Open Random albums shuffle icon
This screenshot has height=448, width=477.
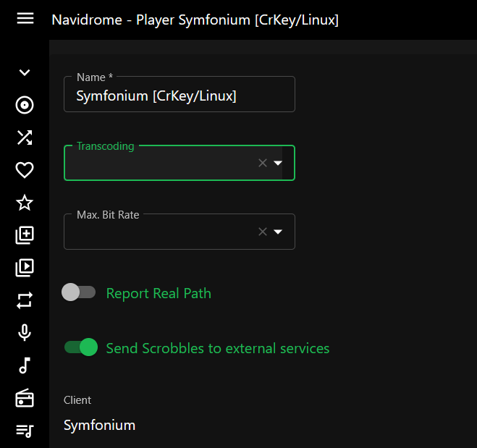(25, 138)
